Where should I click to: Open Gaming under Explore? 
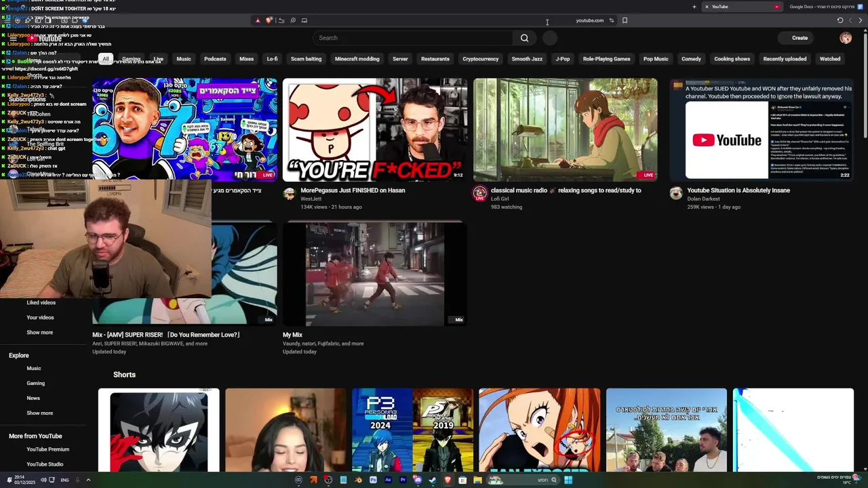click(35, 383)
